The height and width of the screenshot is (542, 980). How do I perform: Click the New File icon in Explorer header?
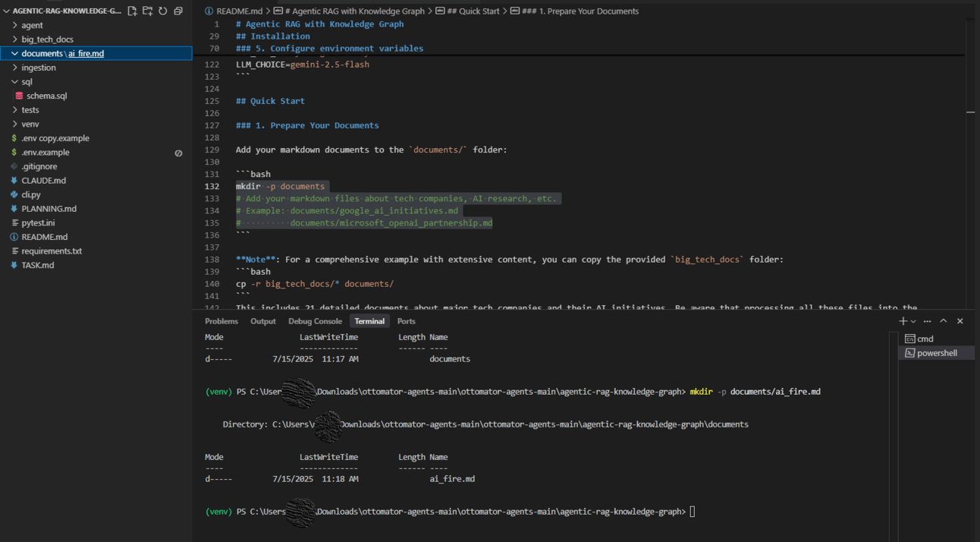pyautogui.click(x=133, y=11)
